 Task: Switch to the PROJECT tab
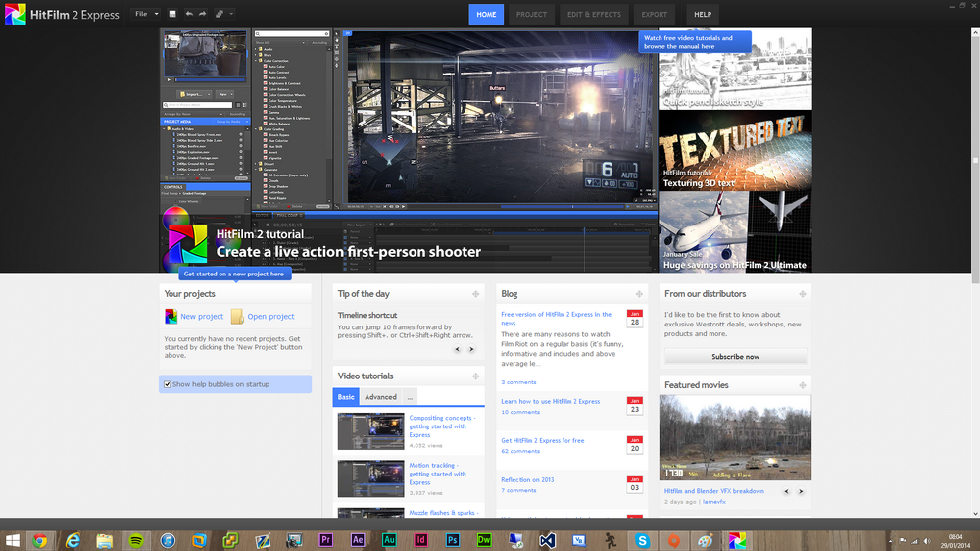[531, 15]
